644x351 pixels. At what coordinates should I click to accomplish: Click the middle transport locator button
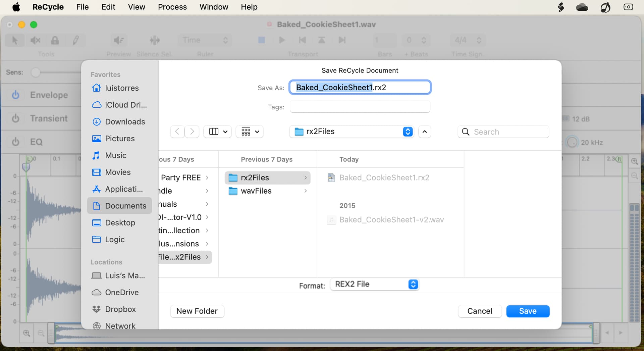point(321,40)
